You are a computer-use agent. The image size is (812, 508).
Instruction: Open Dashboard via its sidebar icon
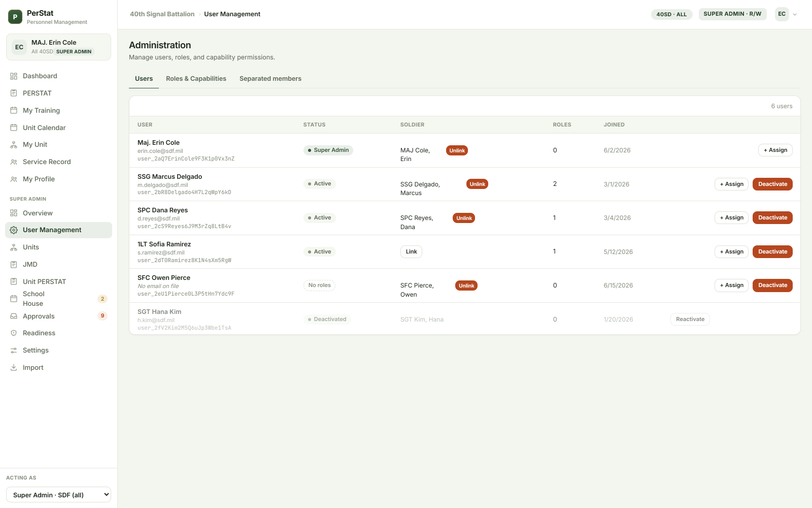point(14,76)
